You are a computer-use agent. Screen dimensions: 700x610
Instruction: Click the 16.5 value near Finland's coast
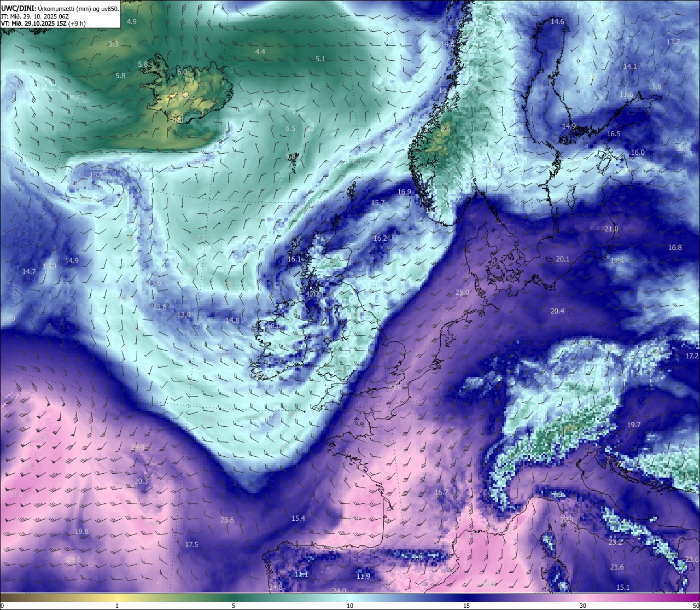(x=614, y=134)
